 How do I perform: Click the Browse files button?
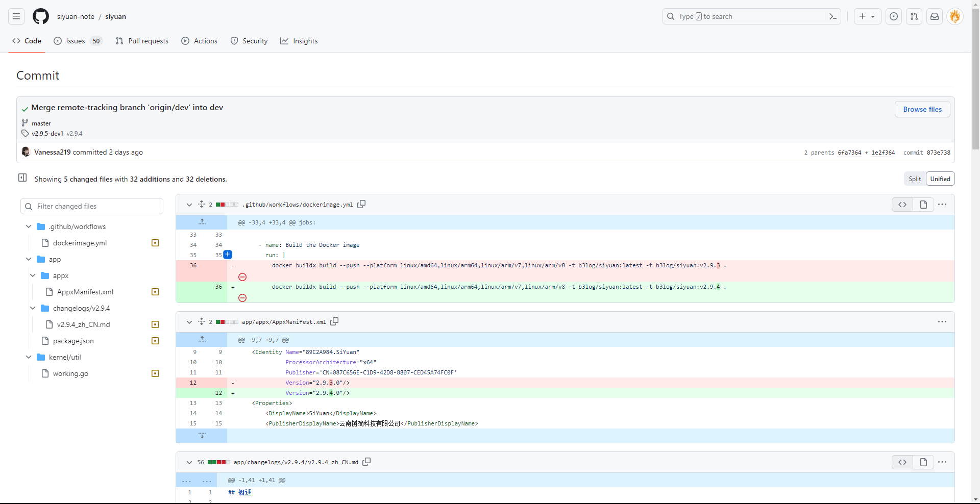click(922, 109)
